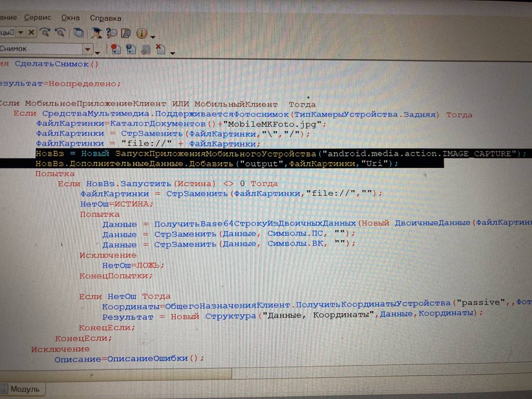Image resolution: width=532 pixels, height=399 pixels.
Task: Click the help search icon
Action: click(x=111, y=33)
